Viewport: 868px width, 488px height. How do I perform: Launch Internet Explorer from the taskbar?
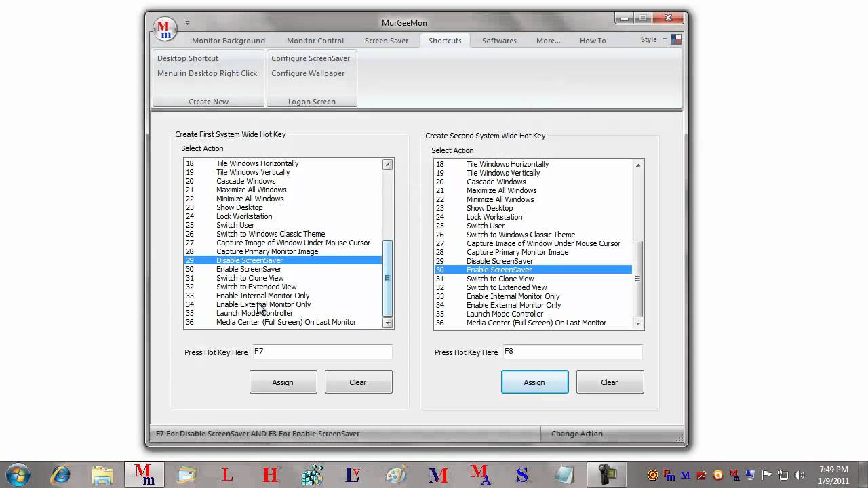click(60, 474)
